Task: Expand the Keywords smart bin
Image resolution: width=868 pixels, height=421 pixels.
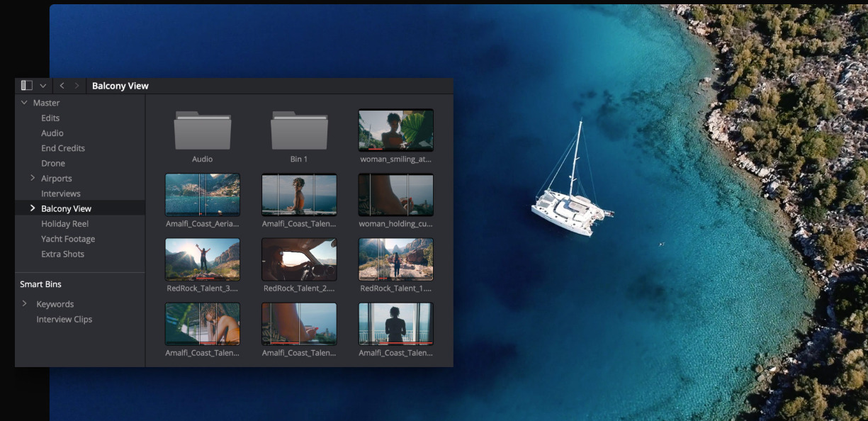Action: click(25, 303)
